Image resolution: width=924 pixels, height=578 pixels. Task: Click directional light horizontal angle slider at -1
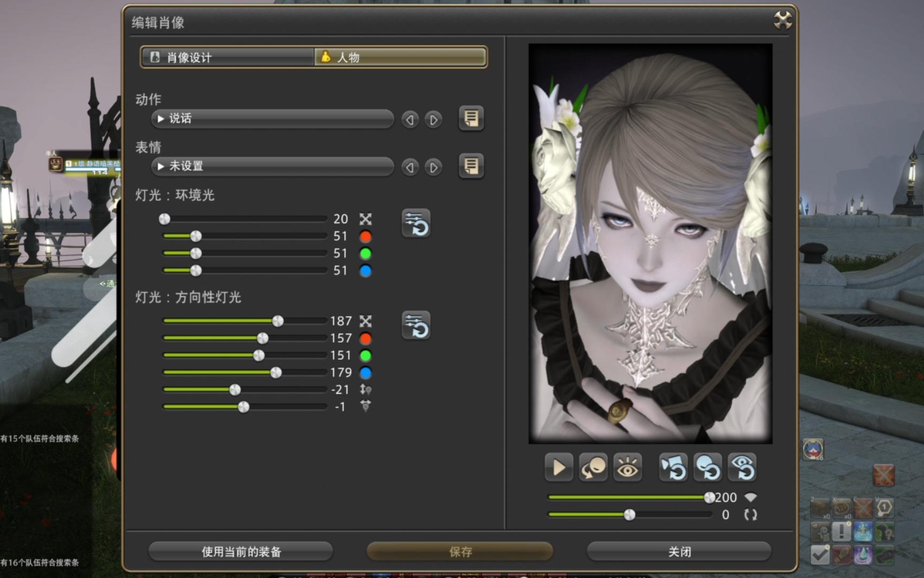pyautogui.click(x=245, y=407)
